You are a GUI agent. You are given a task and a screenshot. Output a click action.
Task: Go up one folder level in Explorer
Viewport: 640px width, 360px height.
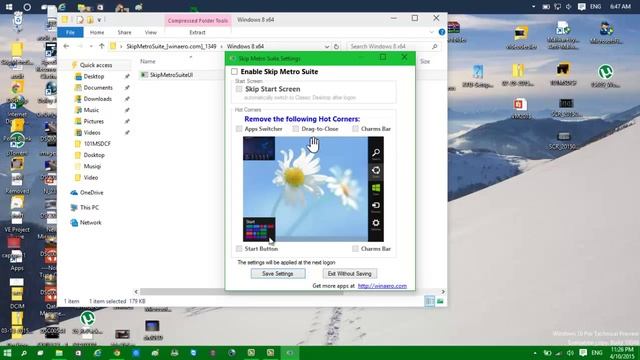click(x=102, y=46)
